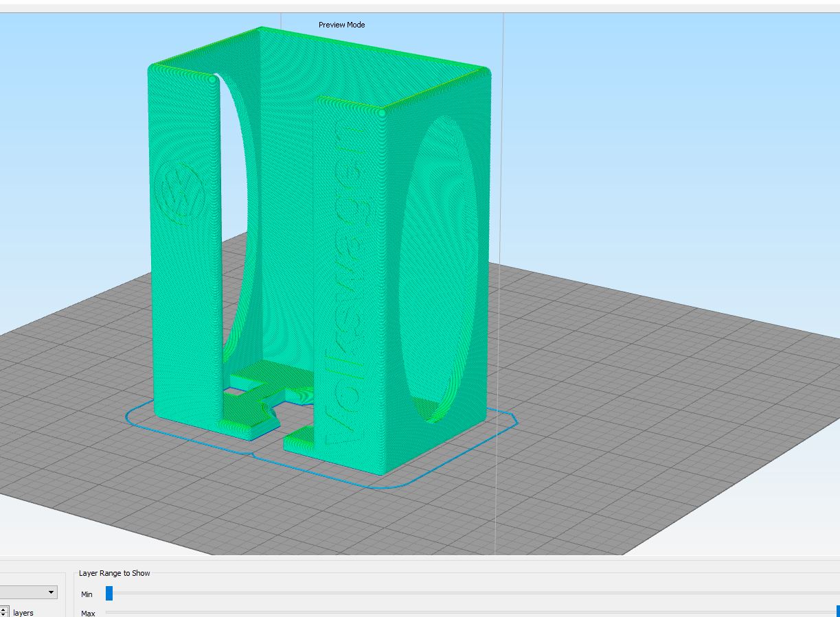Image resolution: width=840 pixels, height=617 pixels.
Task: Click the layers count stepper arrows
Action: [x=4, y=612]
